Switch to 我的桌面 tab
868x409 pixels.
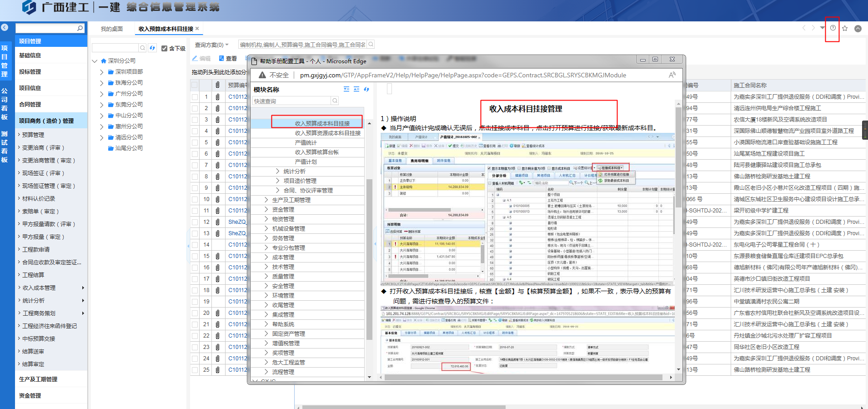112,29
